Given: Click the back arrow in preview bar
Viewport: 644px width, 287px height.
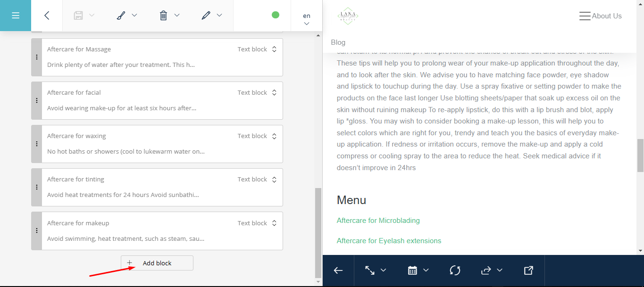Looking at the screenshot, I should click(338, 271).
